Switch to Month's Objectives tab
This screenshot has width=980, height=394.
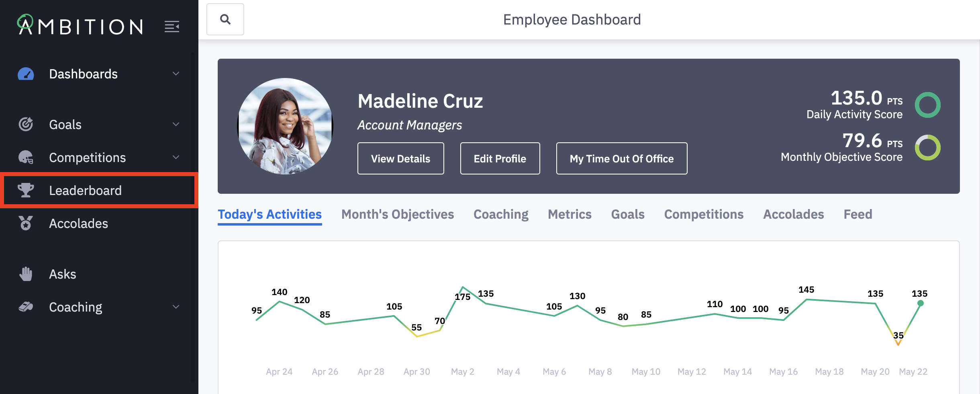398,214
